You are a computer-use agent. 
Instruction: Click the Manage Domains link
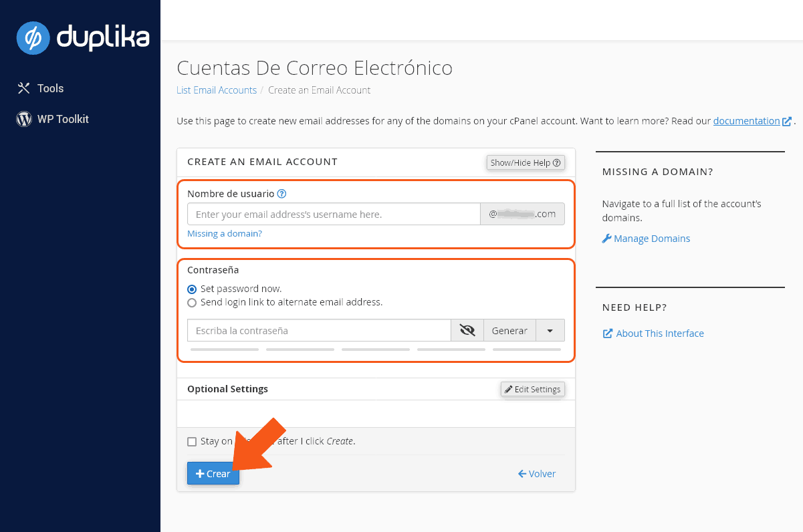click(651, 239)
